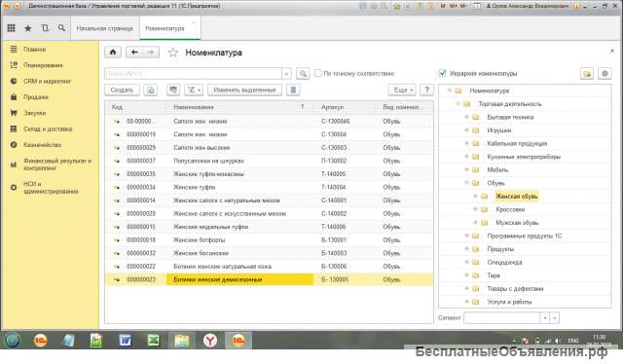
Task: Open file explorer from taskbar
Action: click(182, 341)
